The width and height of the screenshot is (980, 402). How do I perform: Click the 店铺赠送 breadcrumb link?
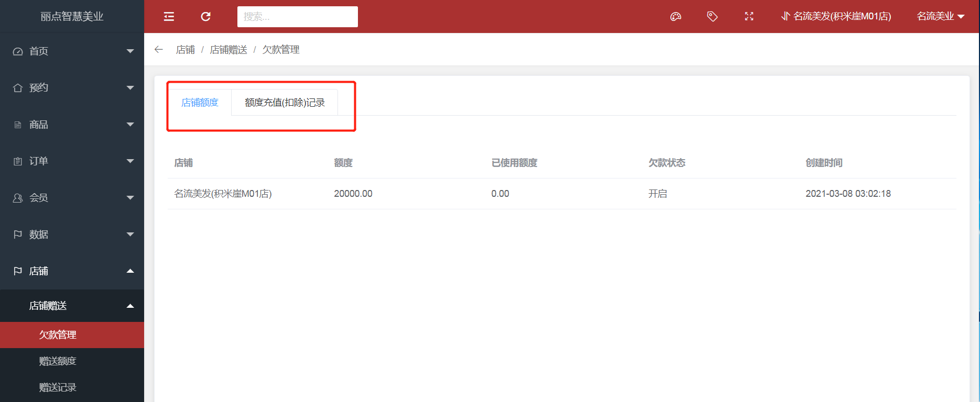[228, 50]
